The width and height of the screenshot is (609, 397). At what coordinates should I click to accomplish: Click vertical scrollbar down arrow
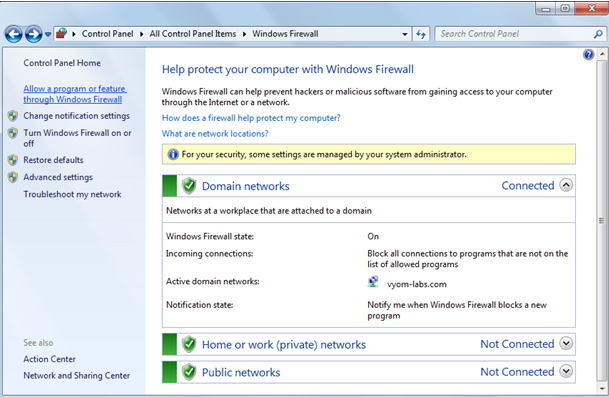(602, 388)
